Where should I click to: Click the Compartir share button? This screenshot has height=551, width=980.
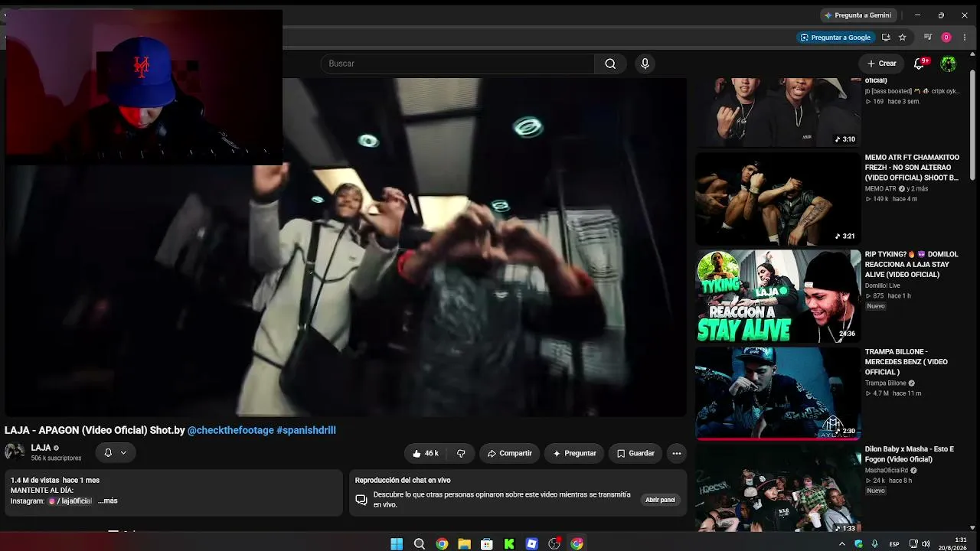tap(509, 453)
